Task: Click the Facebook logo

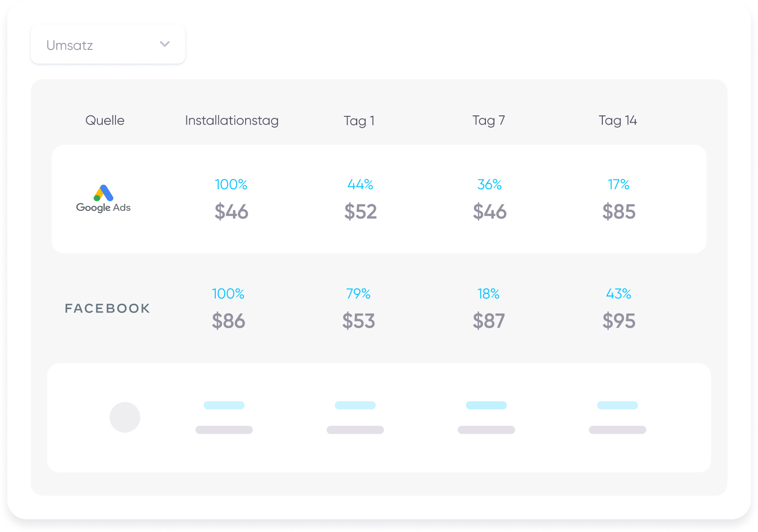Action: (x=108, y=309)
